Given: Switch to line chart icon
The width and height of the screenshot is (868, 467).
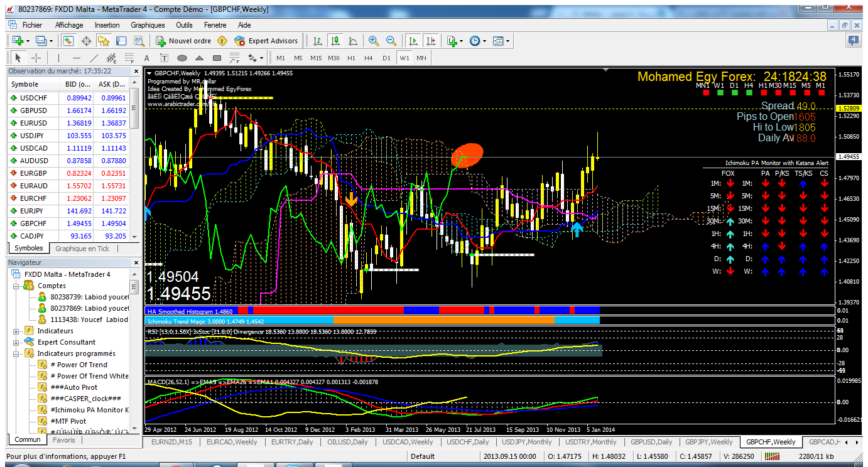Looking at the screenshot, I should coord(353,41).
